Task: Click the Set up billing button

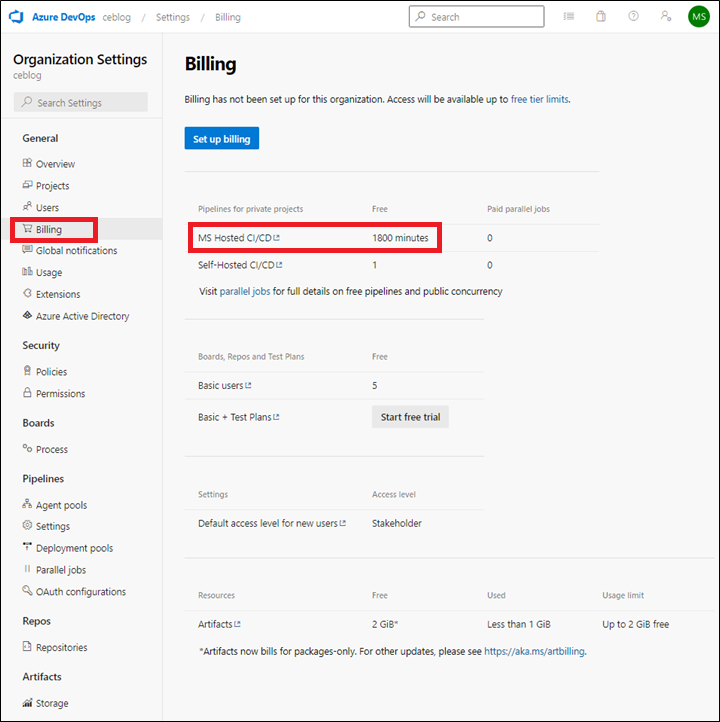Action: point(221,138)
